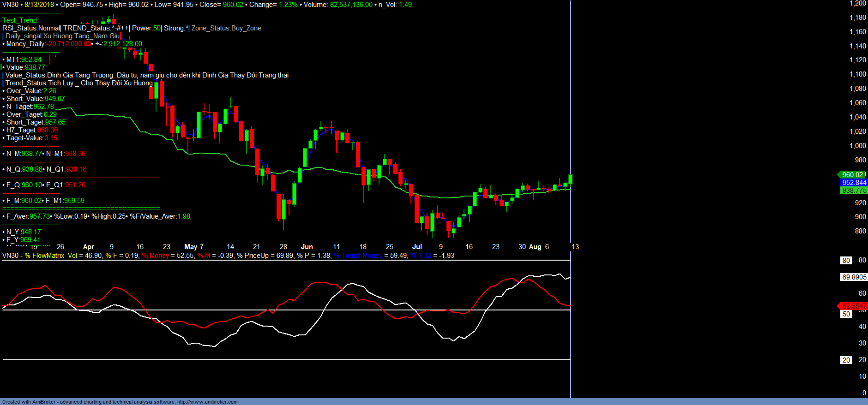Click the Jun label on date axis
868x405 pixels.
click(307, 247)
